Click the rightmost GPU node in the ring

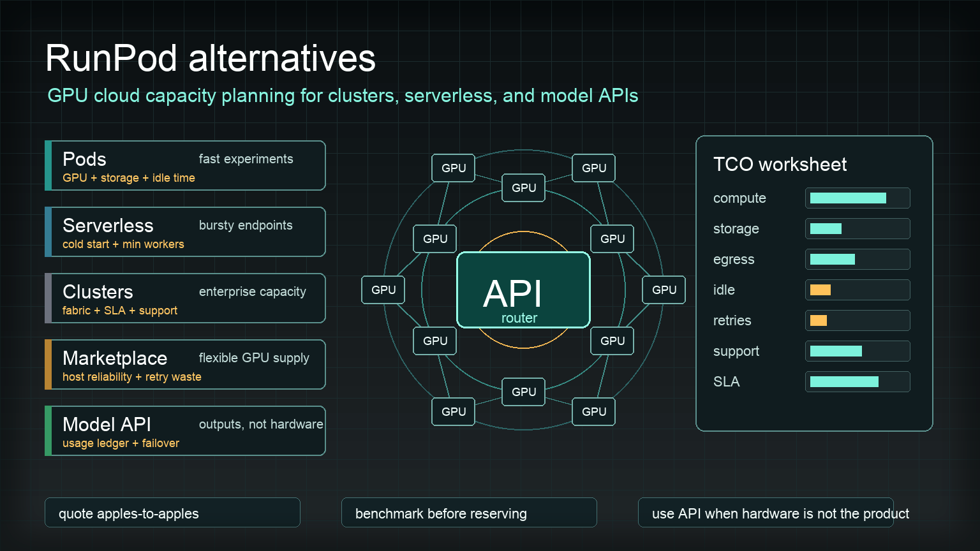pos(664,290)
